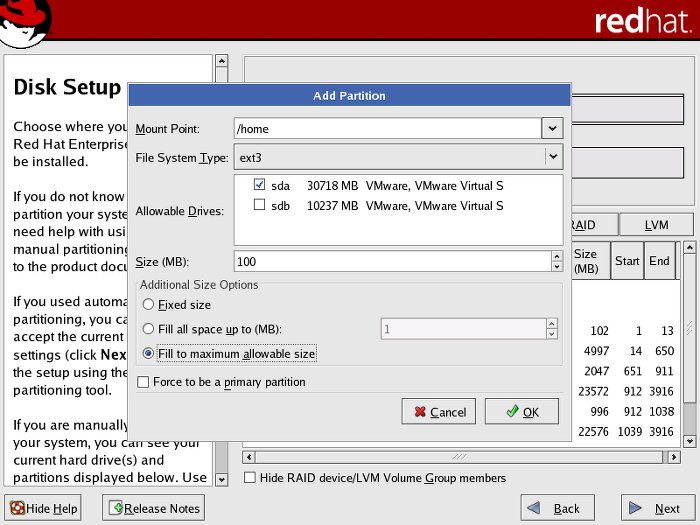Go Back to the previous step
The width and height of the screenshot is (700, 525).
coord(558,508)
